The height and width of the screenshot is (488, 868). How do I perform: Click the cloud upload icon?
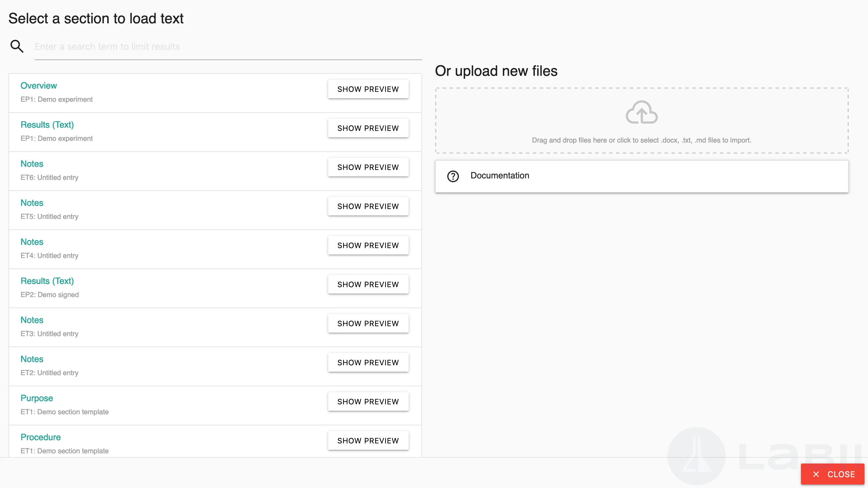641,113
